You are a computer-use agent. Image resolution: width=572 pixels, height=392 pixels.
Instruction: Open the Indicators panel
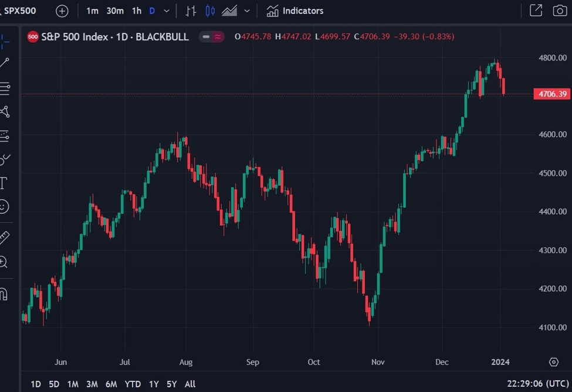pyautogui.click(x=295, y=11)
